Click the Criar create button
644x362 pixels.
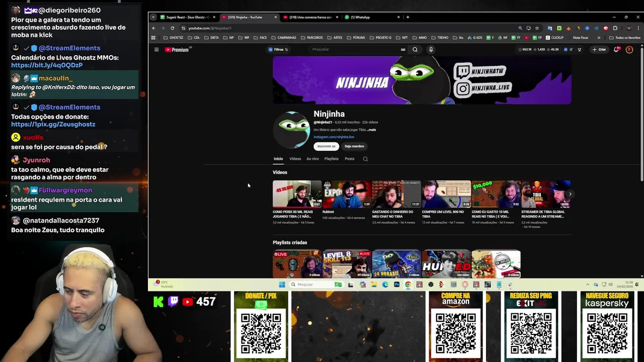(599, 49)
